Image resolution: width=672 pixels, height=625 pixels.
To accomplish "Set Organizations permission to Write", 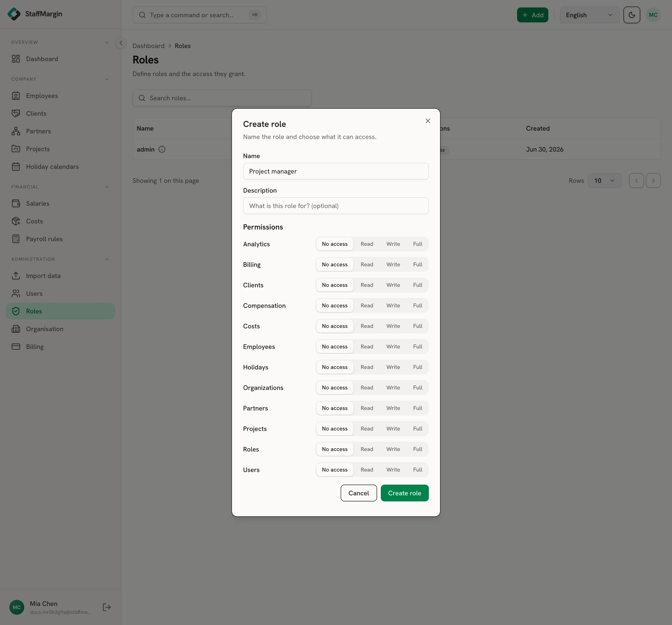I will [393, 388].
